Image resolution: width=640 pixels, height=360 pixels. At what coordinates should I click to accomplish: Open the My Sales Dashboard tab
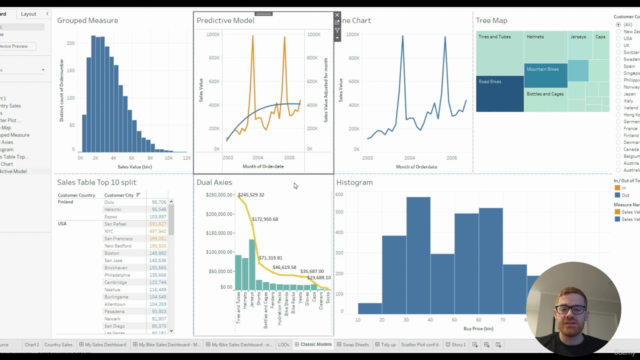pyautogui.click(x=102, y=345)
